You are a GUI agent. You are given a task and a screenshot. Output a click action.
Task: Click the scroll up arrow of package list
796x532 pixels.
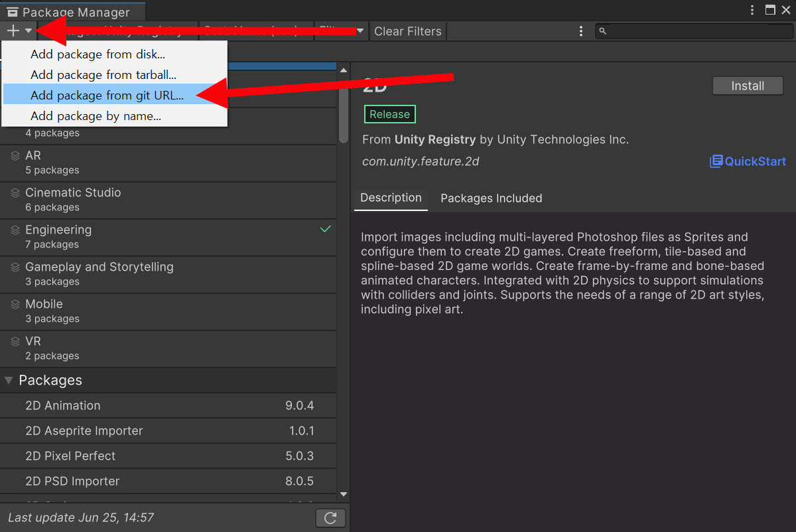click(343, 70)
